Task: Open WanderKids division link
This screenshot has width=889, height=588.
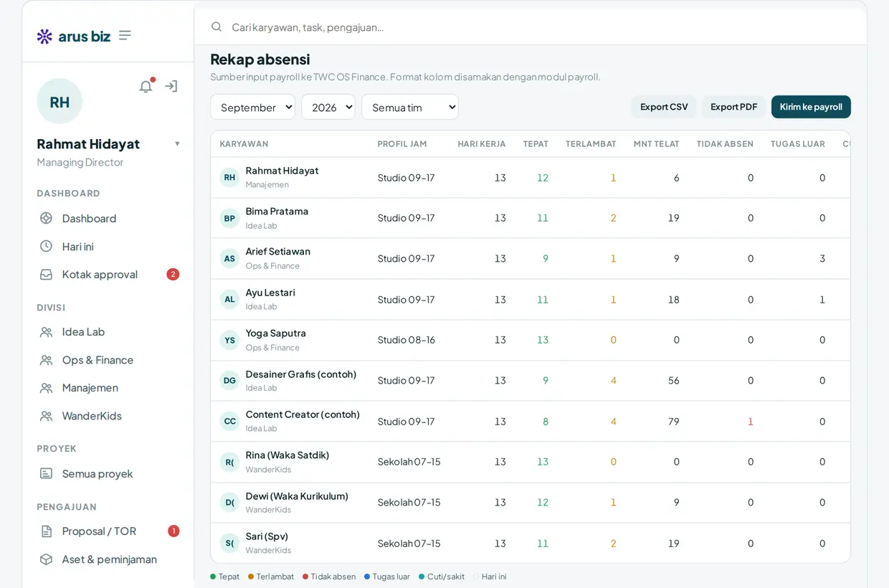Action: pos(108,416)
